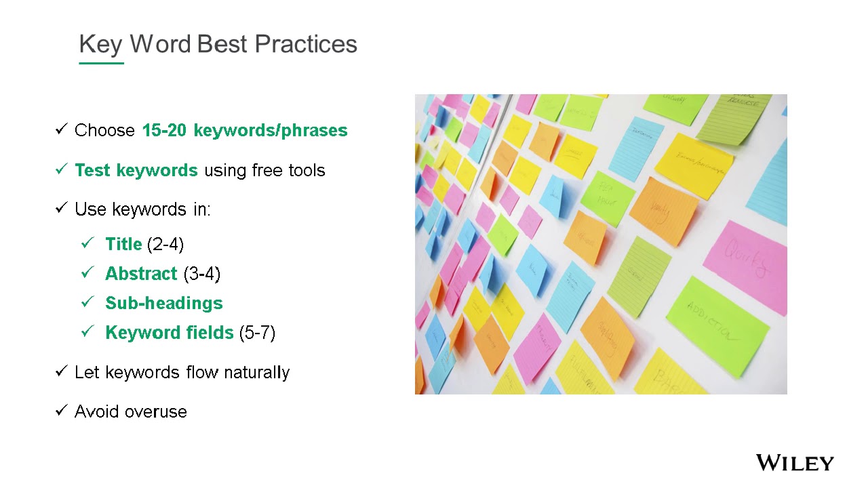
Task: Click the green 15-20 keywords/phrases text
Action: [245, 130]
